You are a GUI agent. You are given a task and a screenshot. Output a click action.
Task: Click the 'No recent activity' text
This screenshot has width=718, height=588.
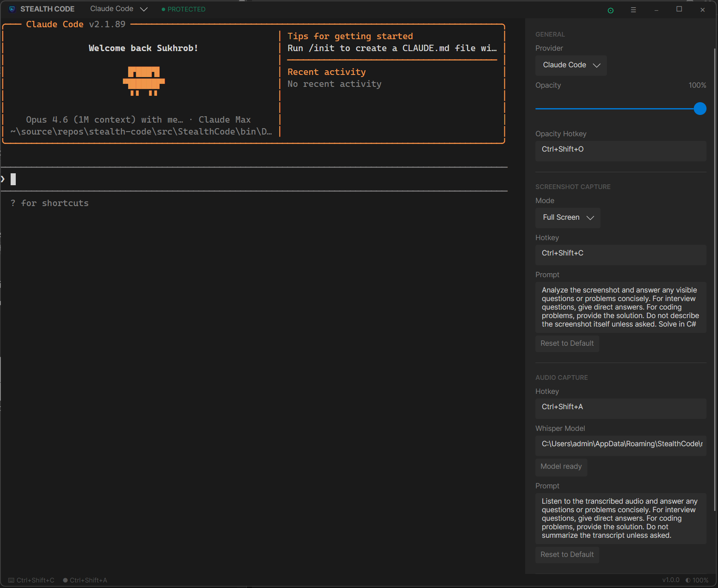(334, 84)
